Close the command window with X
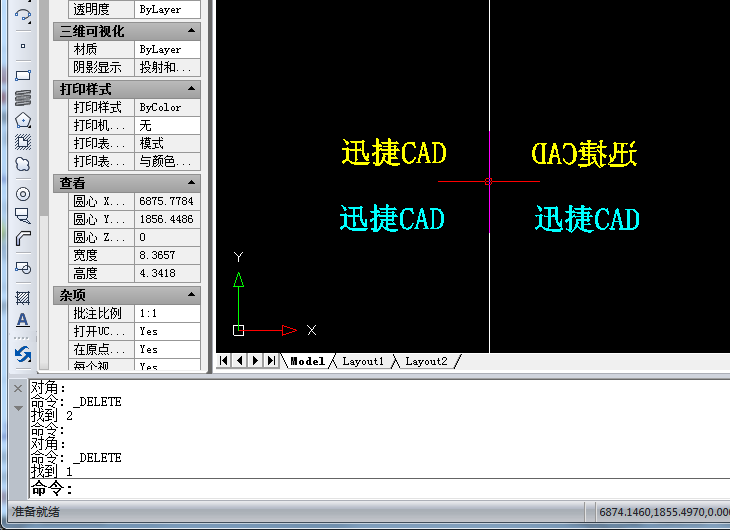730x530 pixels. [x=18, y=388]
